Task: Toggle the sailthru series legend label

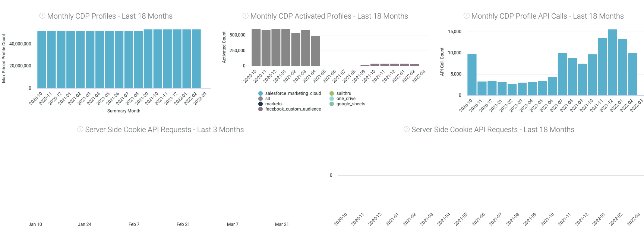Action: coord(344,93)
